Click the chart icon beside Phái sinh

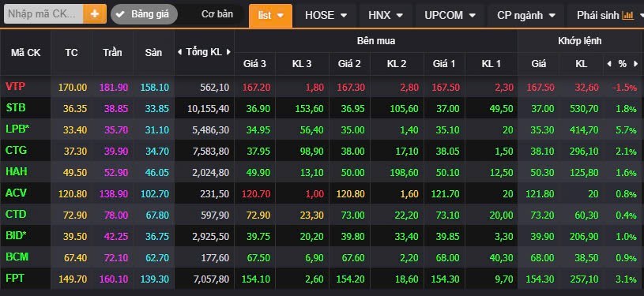coord(628,16)
